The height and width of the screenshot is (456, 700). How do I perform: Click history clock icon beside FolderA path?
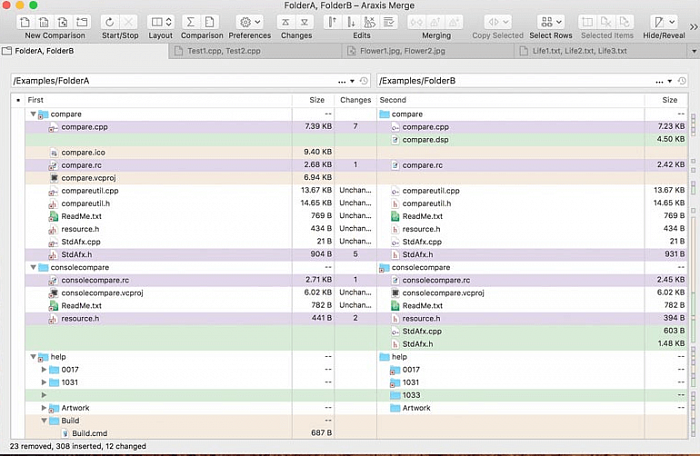[364, 81]
